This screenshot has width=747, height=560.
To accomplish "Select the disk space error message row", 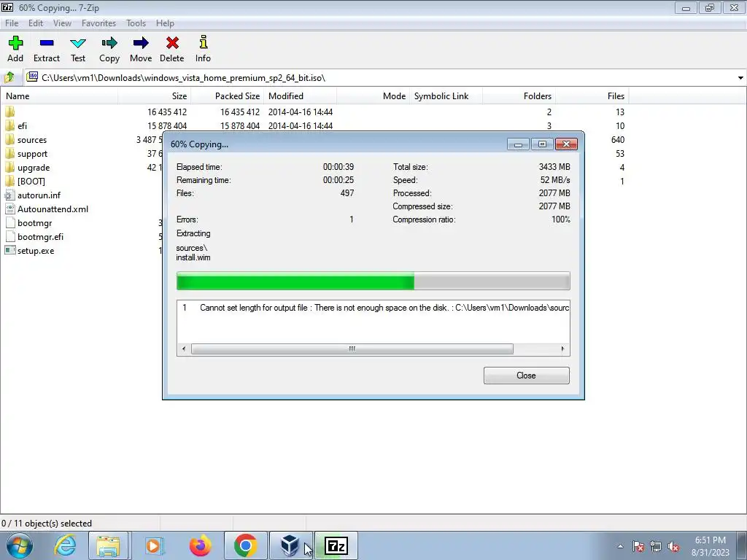I will (x=373, y=308).
